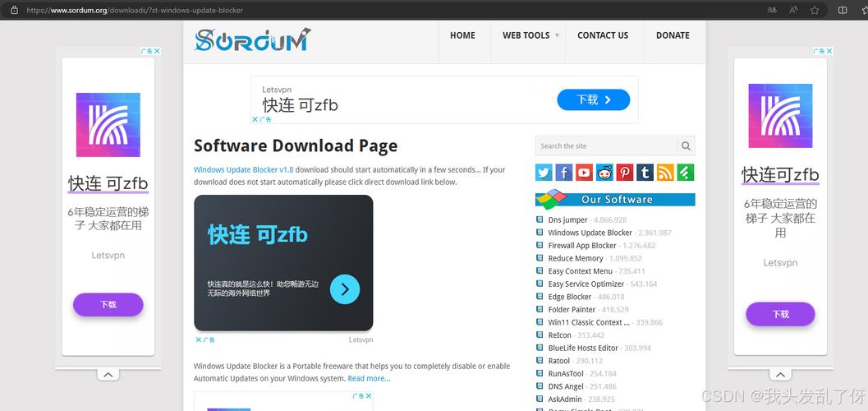Click the icon beside Edge Blocker
868x411 pixels.
(540, 297)
